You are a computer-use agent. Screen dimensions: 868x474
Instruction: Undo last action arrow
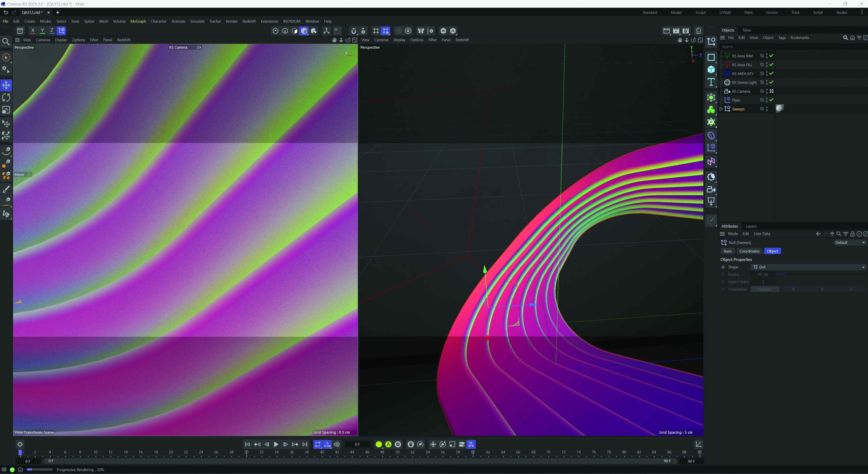coord(6,12)
